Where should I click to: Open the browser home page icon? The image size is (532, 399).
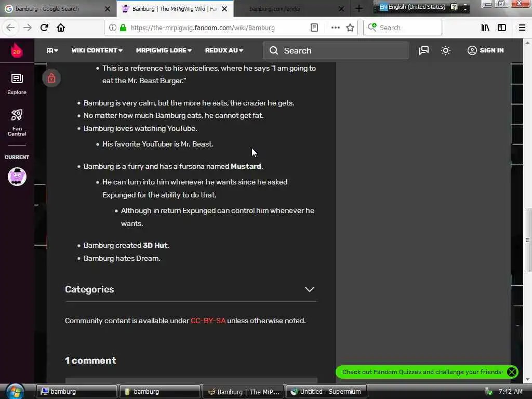(x=61, y=28)
